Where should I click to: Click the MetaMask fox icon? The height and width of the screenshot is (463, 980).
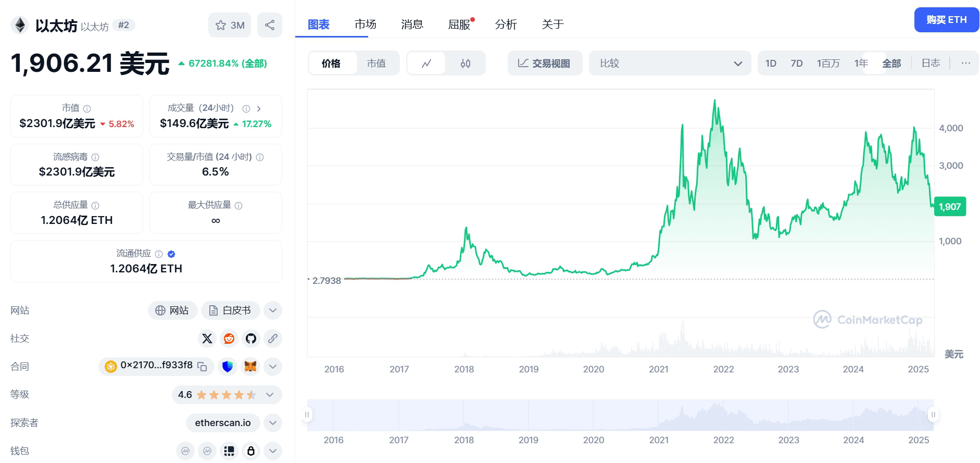point(250,367)
